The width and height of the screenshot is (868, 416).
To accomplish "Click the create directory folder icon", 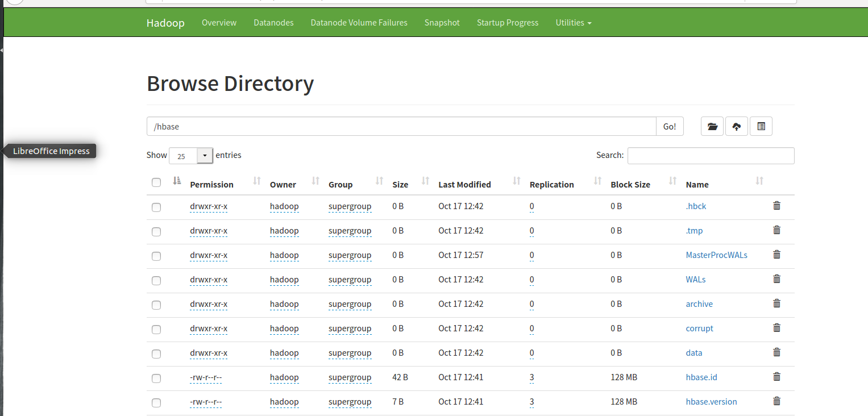I will click(712, 126).
